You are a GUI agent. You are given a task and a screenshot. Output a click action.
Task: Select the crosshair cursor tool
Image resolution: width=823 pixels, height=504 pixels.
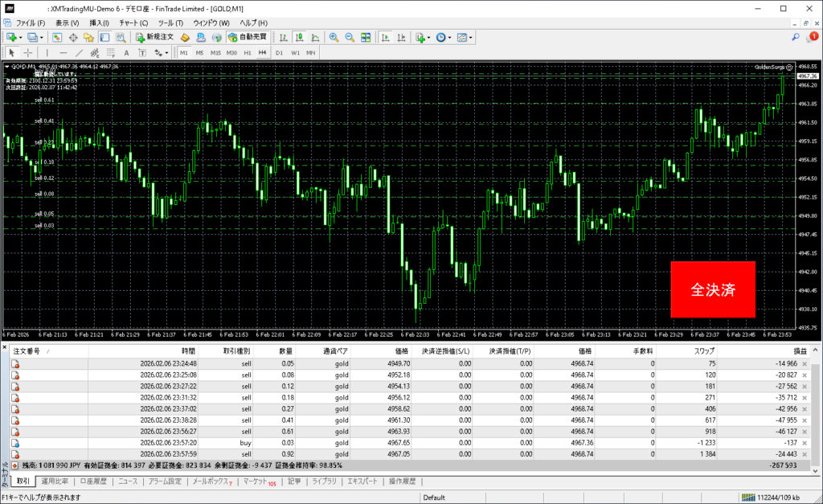coord(29,52)
